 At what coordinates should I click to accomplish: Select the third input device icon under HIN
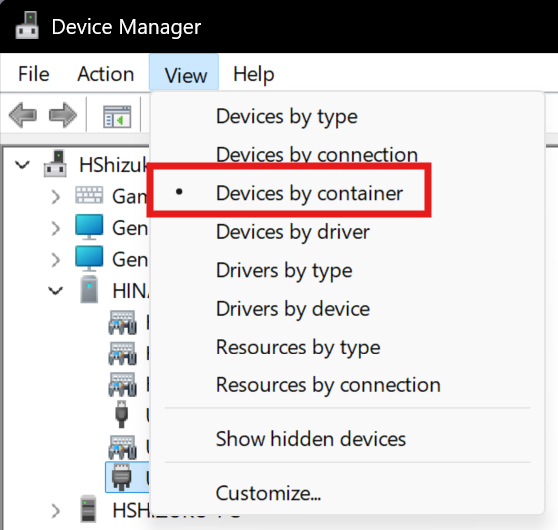click(122, 384)
